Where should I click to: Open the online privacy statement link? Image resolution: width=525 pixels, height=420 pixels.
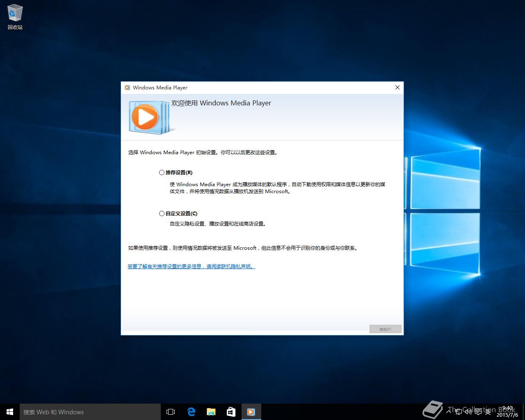[191, 267]
